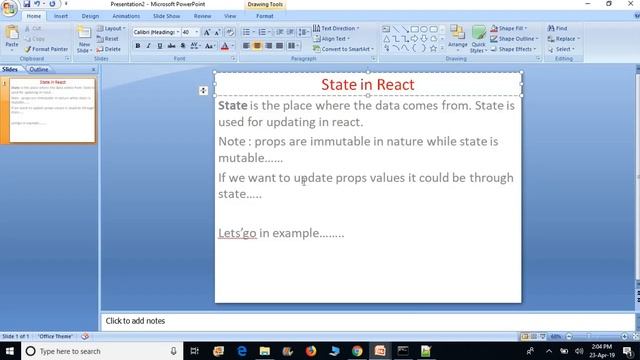Insert a New Slide
The image size is (640, 360).
pos(84,40)
